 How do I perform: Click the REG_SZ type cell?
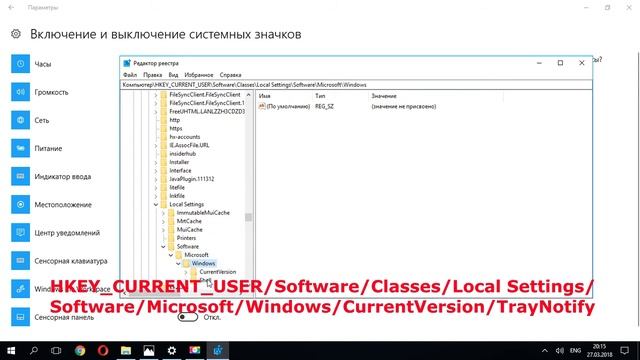pos(324,107)
